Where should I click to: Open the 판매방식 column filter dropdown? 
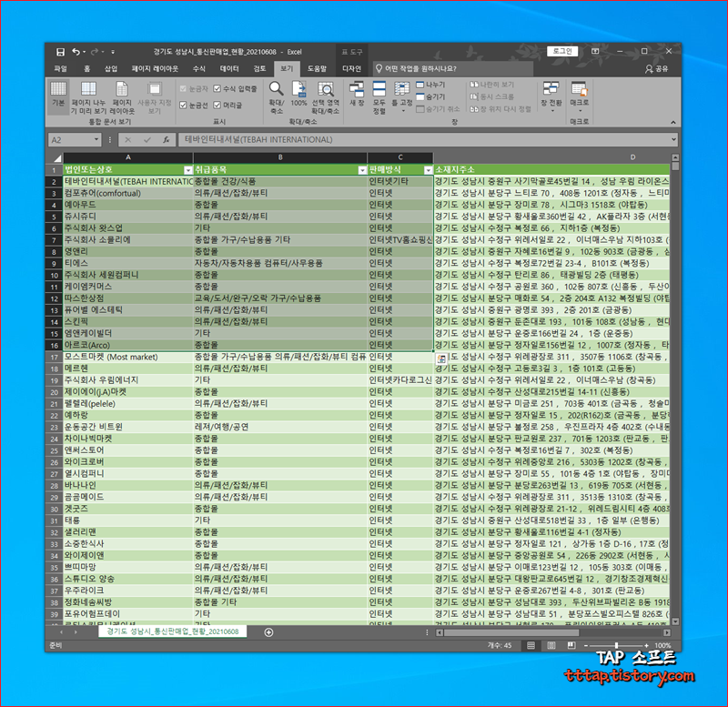pos(428,170)
